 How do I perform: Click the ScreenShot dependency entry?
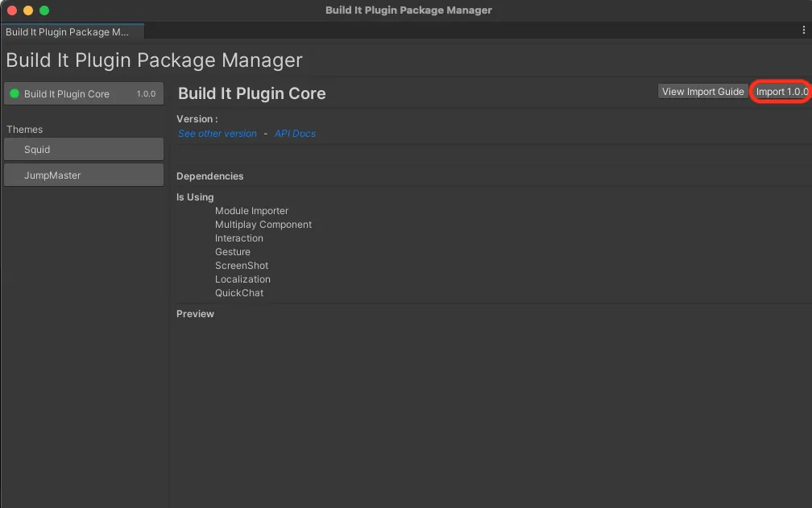pos(242,266)
